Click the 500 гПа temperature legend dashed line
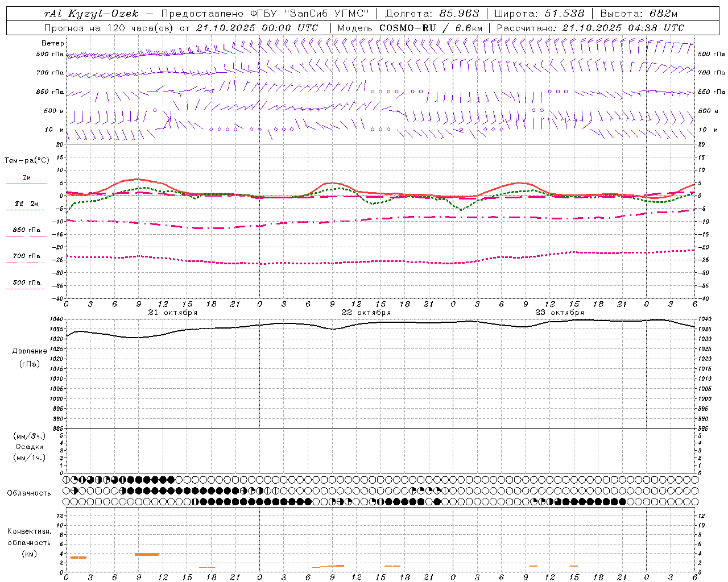Screen dimensions: 728x582 click(26, 289)
